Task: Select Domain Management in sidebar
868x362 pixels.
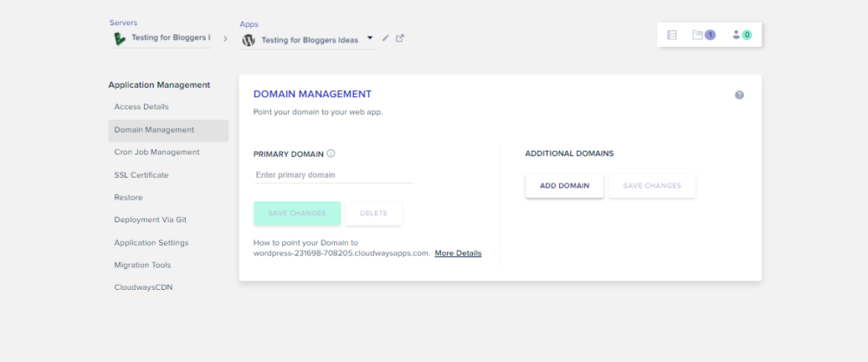Action: pos(168,130)
